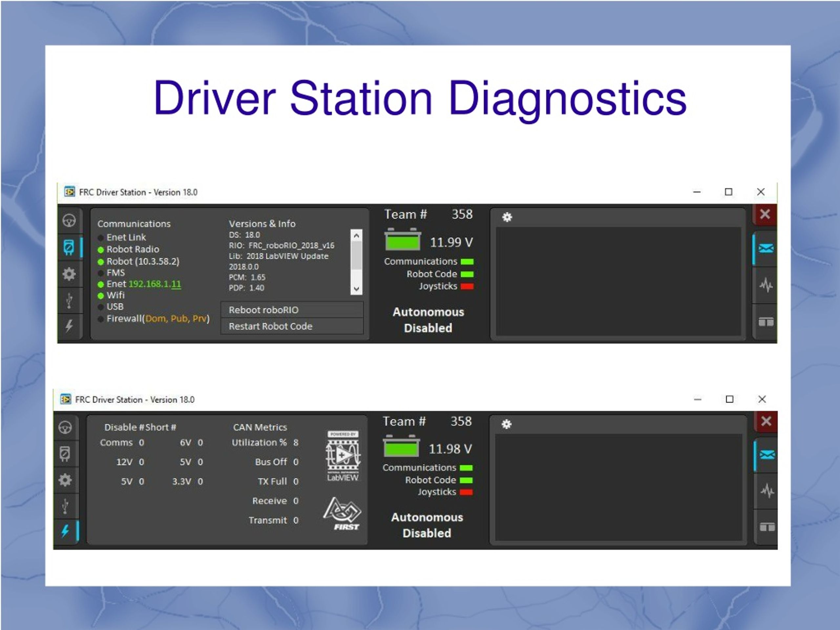Click FRC Driver Station title icon, bottom window
The width and height of the screenshot is (840, 630).
66,399
